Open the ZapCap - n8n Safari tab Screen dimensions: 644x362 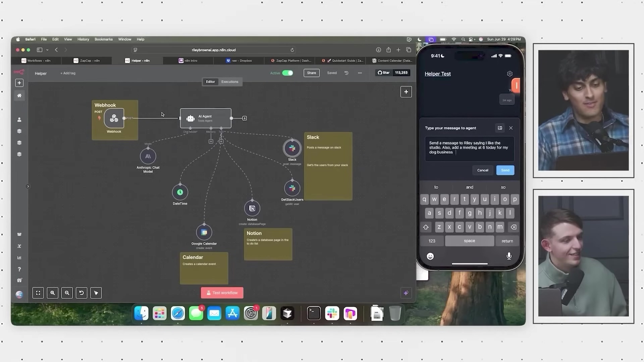click(x=87, y=61)
